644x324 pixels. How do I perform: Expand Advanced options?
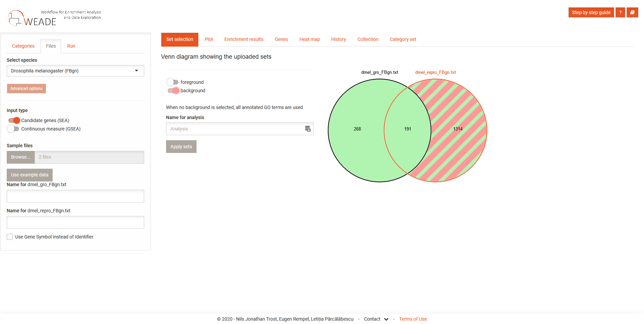click(x=26, y=89)
